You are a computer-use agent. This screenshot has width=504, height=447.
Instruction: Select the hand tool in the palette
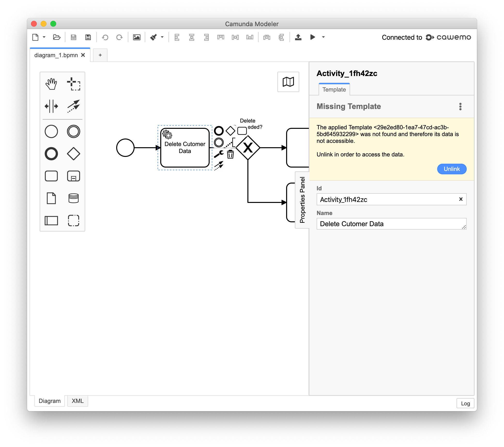tap(51, 84)
